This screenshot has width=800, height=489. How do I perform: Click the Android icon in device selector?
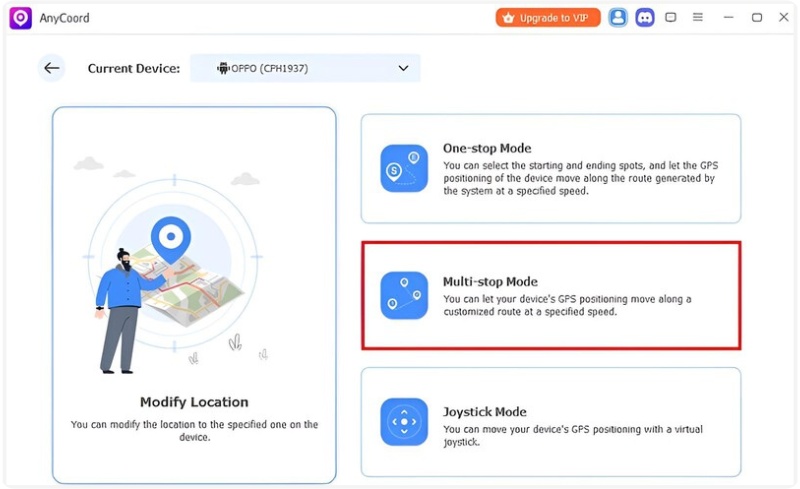[223, 68]
